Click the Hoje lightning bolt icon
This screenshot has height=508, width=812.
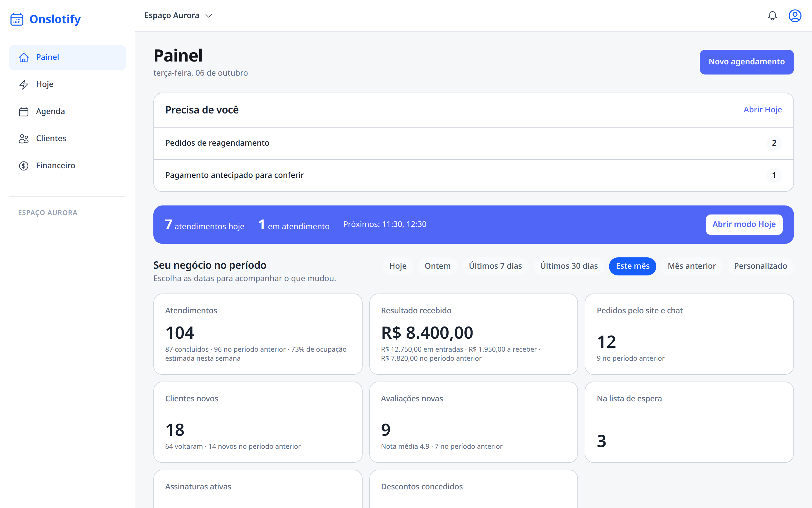coord(23,84)
